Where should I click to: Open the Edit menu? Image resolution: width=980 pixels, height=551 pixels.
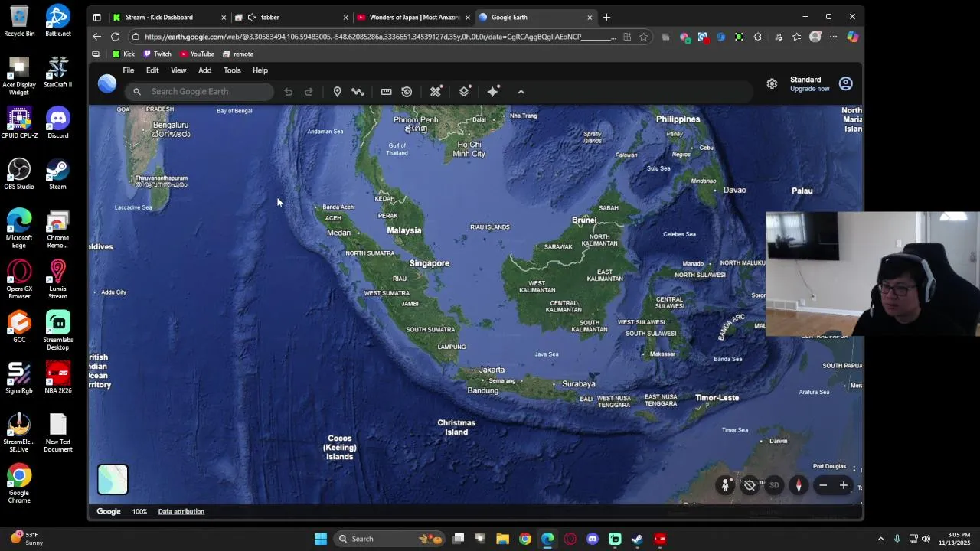[x=152, y=70]
